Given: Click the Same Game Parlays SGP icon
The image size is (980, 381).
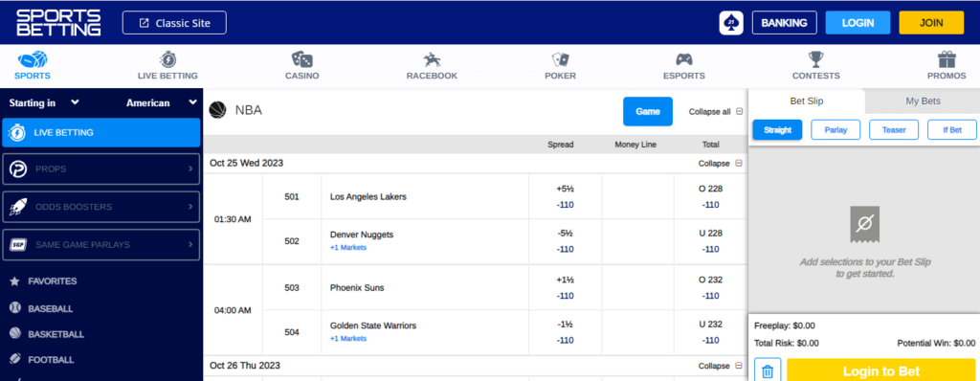Looking at the screenshot, I should (18, 245).
